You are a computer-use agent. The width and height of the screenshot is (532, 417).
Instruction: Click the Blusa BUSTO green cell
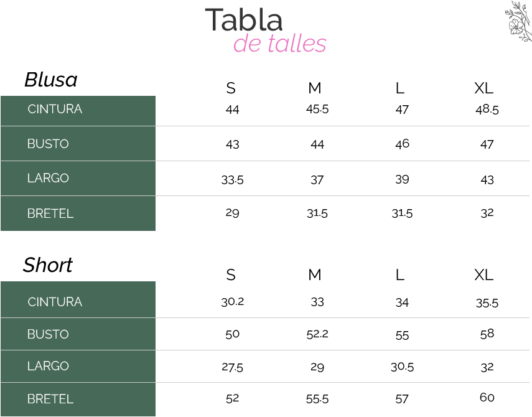(78, 144)
